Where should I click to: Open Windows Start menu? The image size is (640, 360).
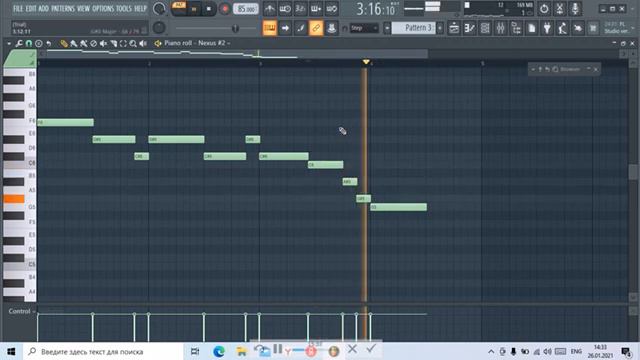click(x=11, y=351)
